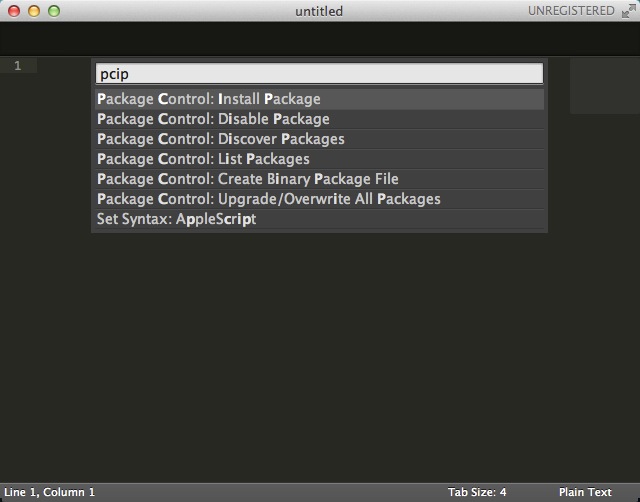Click the command palette search field
The height and width of the screenshot is (502, 640).
pos(319,74)
